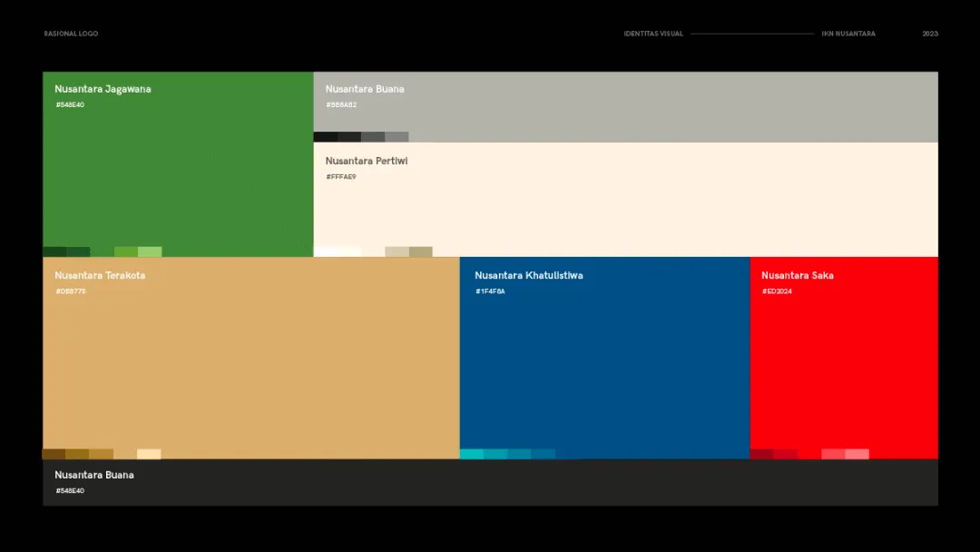The height and width of the screenshot is (552, 980).
Task: Click the hex code under Nusantara Jagawana
Action: pyautogui.click(x=70, y=105)
